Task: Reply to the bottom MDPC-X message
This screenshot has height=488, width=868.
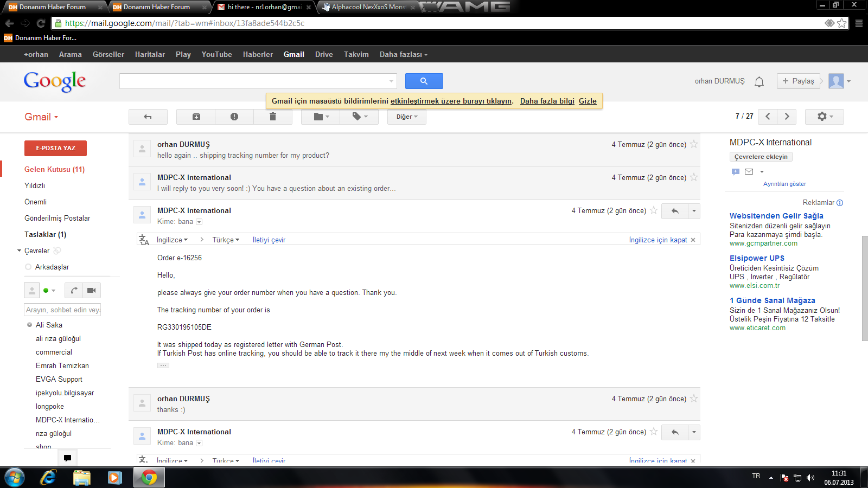Action: coord(675,432)
